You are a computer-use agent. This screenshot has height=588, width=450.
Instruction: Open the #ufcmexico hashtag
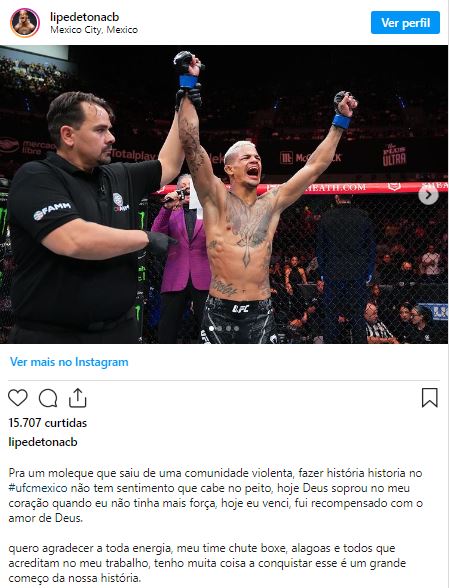[38, 488]
